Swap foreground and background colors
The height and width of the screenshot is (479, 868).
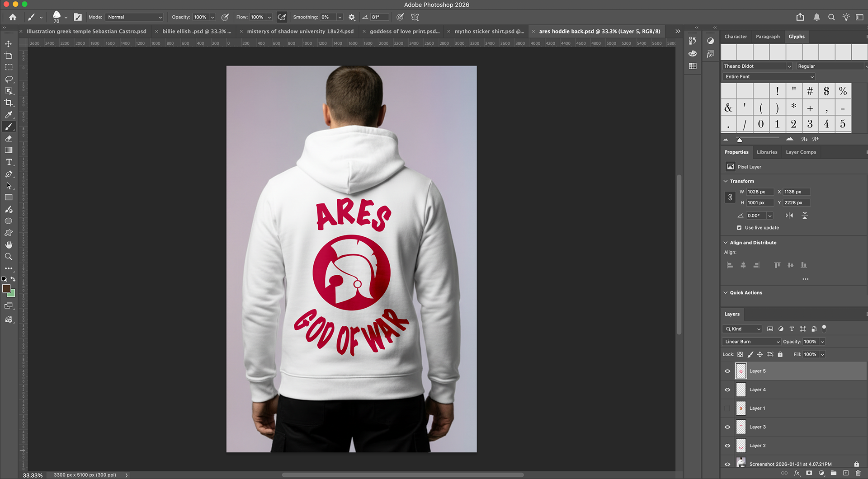13,279
